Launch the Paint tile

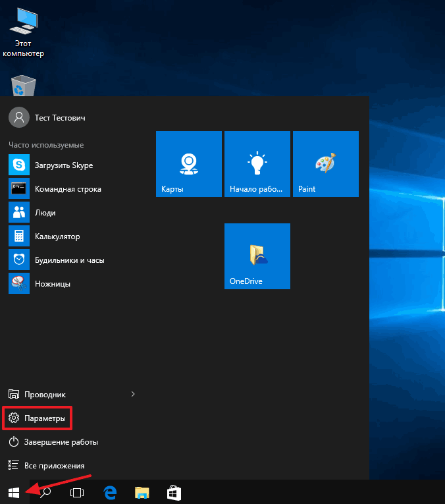click(x=326, y=164)
